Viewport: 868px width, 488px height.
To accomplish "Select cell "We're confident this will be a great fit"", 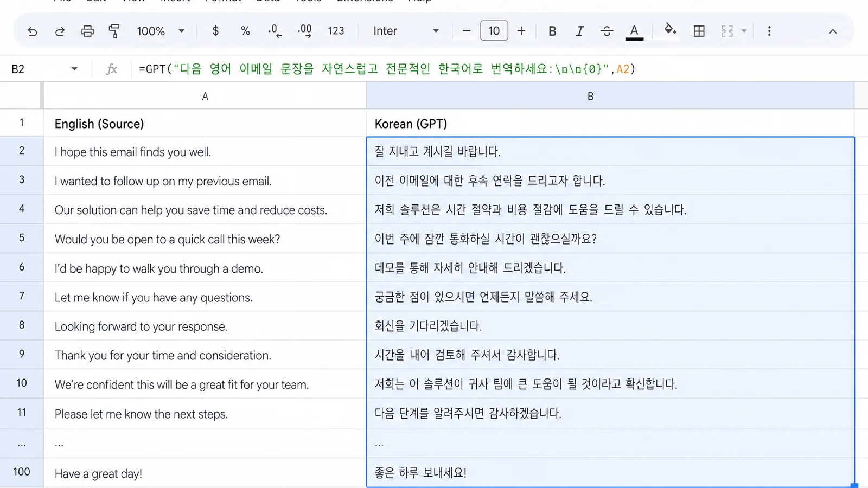I will click(x=205, y=384).
